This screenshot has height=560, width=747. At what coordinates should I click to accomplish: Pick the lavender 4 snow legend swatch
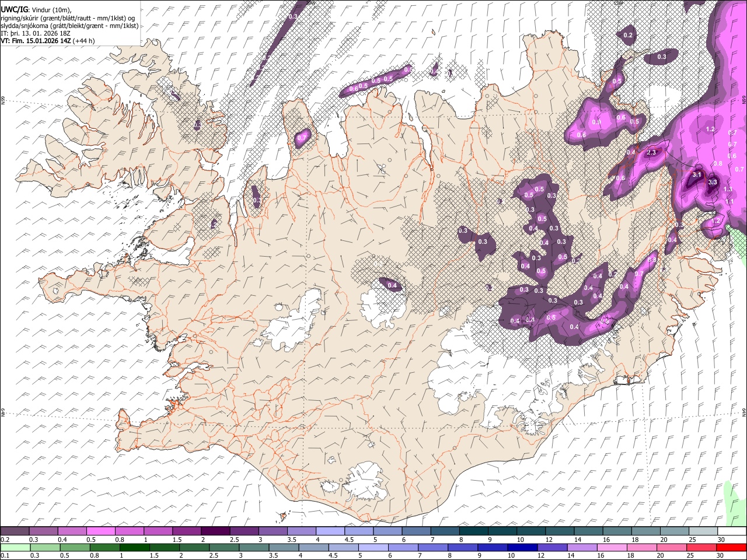330,531
